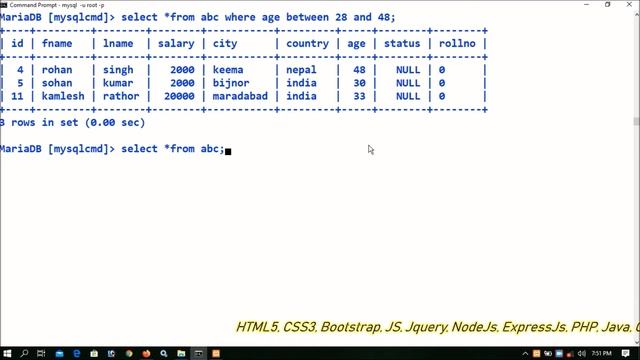Image resolution: width=640 pixels, height=360 pixels.
Task: Click the window title 'Command Prompt - mysql -u root -p'
Action: (x=57, y=5)
